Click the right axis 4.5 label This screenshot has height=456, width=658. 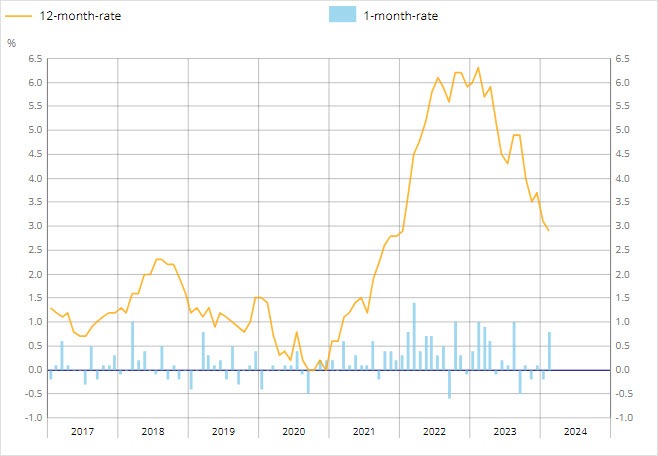pyautogui.click(x=622, y=154)
